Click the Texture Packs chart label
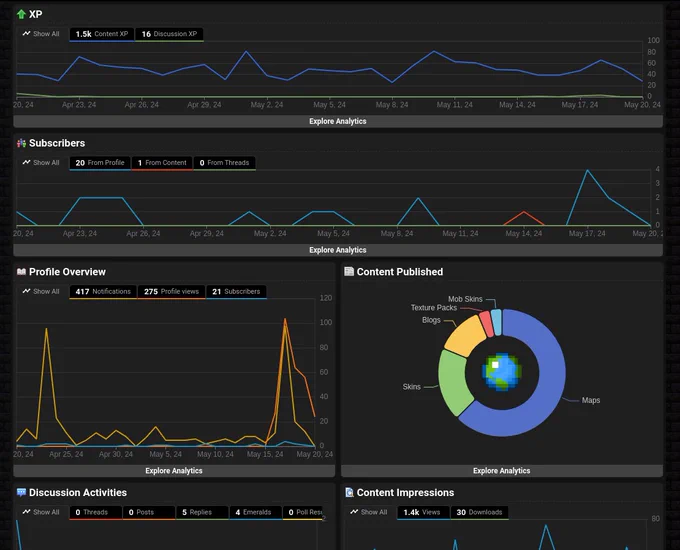 click(434, 308)
